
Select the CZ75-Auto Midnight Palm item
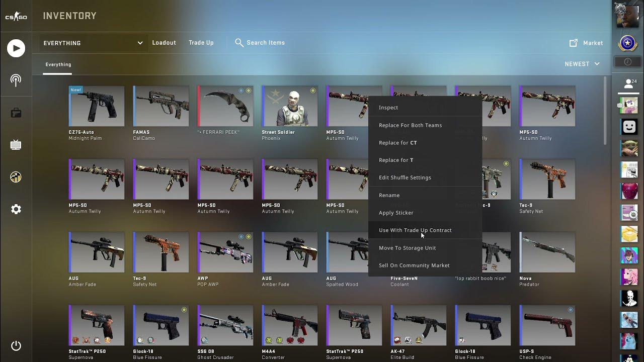pyautogui.click(x=96, y=113)
